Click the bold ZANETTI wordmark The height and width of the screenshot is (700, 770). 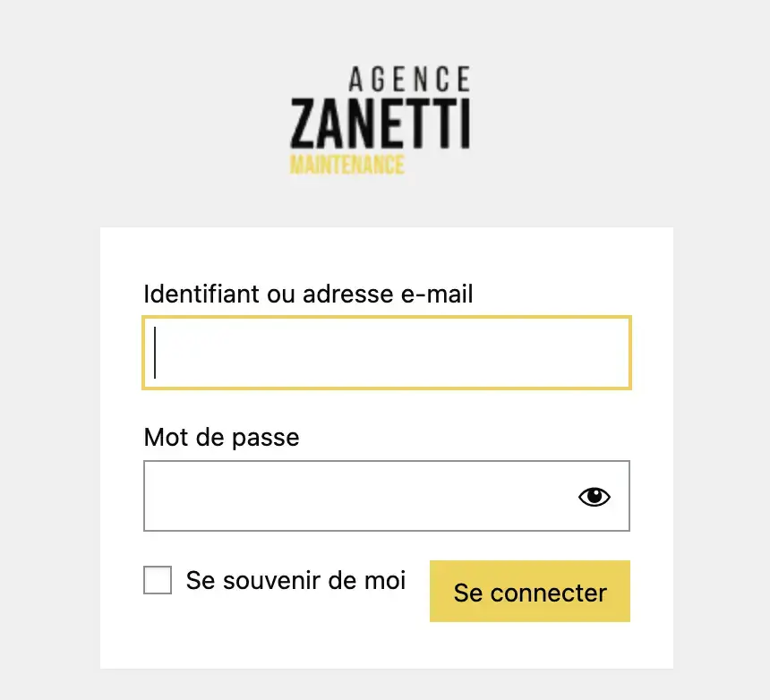tap(381, 124)
